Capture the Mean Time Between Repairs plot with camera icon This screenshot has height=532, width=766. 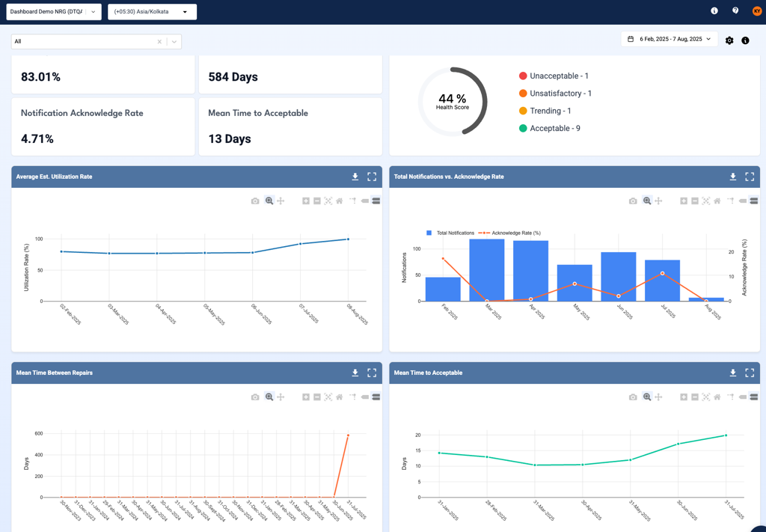pos(255,397)
